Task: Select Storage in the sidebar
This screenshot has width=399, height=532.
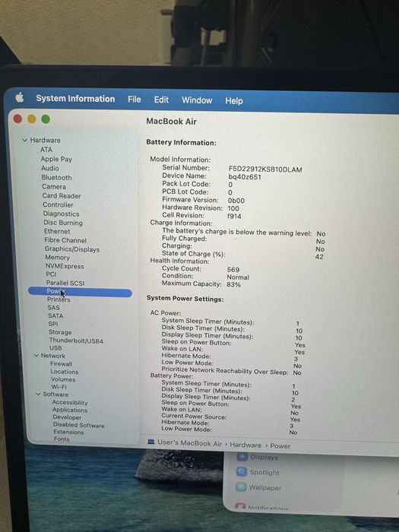Action: 60,332
